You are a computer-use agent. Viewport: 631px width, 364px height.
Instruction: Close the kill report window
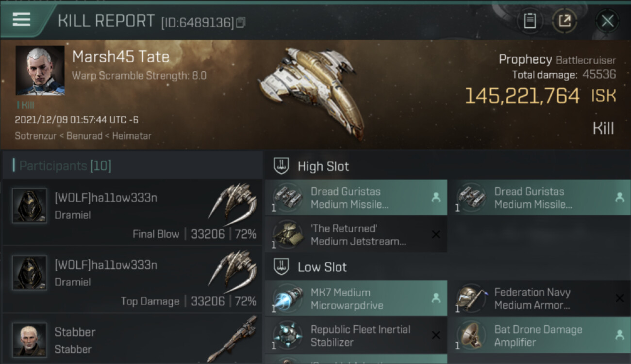[x=607, y=21]
